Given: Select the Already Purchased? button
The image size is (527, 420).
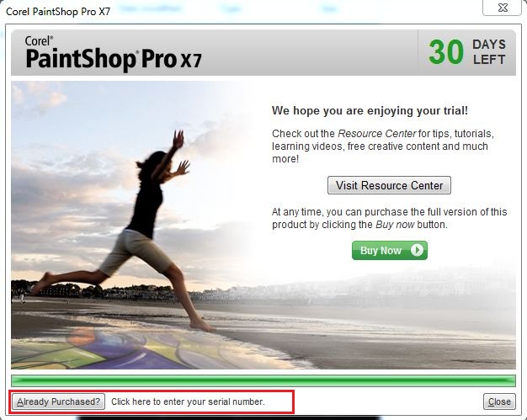Looking at the screenshot, I should (x=58, y=401).
